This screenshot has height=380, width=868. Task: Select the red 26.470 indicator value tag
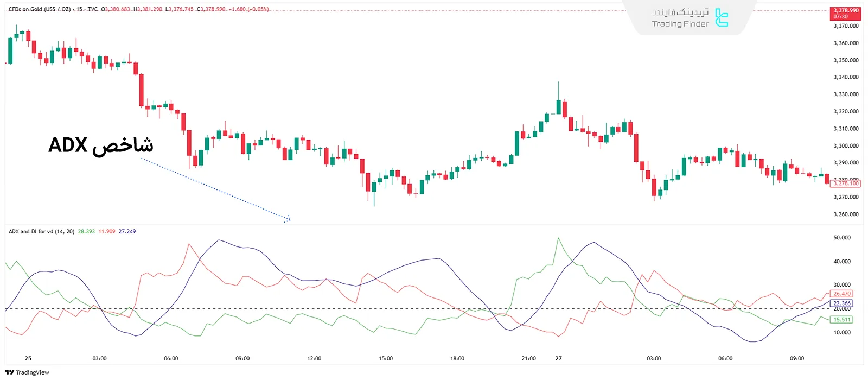[x=841, y=294]
